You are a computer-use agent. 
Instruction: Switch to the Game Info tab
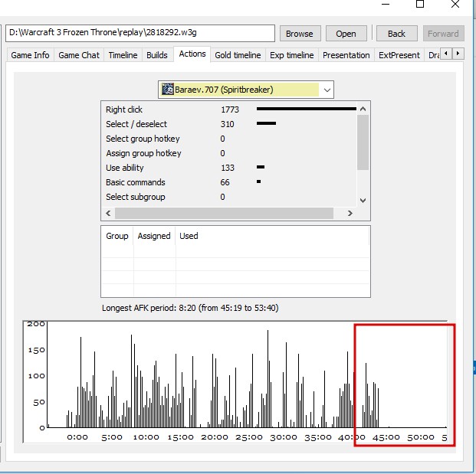(x=30, y=55)
